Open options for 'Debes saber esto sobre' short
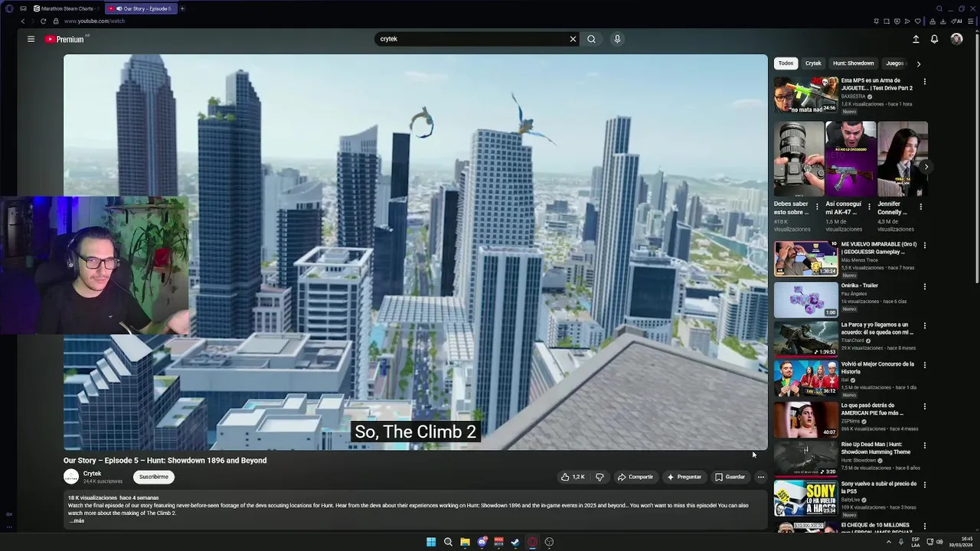 coord(816,207)
